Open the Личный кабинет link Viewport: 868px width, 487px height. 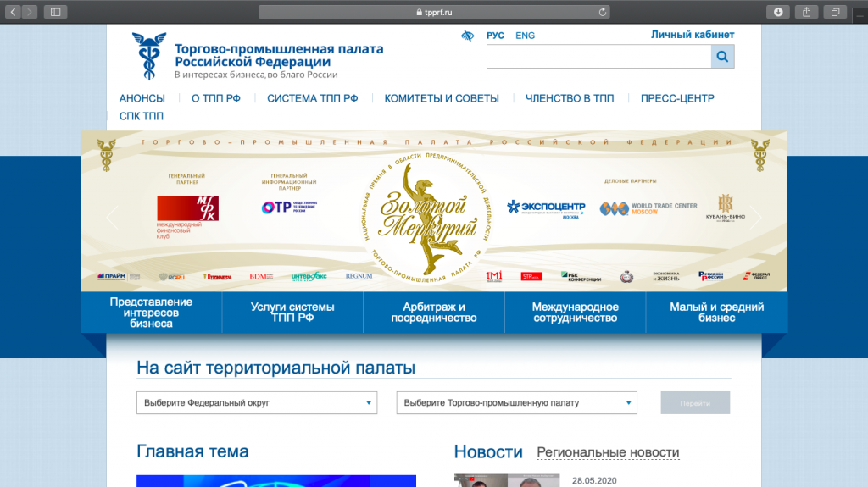tap(693, 35)
